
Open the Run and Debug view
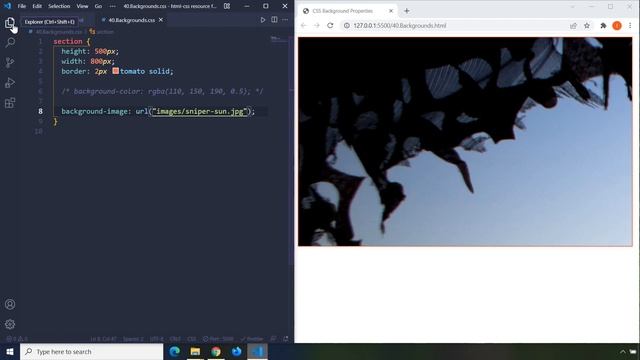10,82
